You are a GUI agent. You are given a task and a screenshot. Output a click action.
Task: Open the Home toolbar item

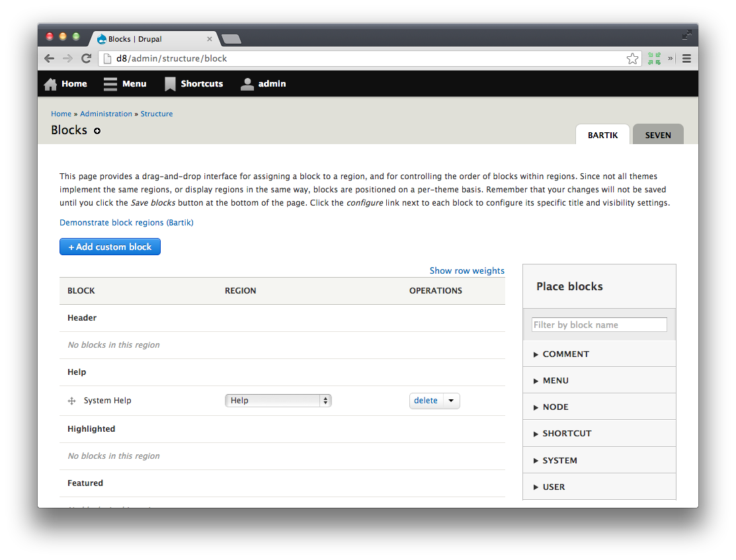65,84
